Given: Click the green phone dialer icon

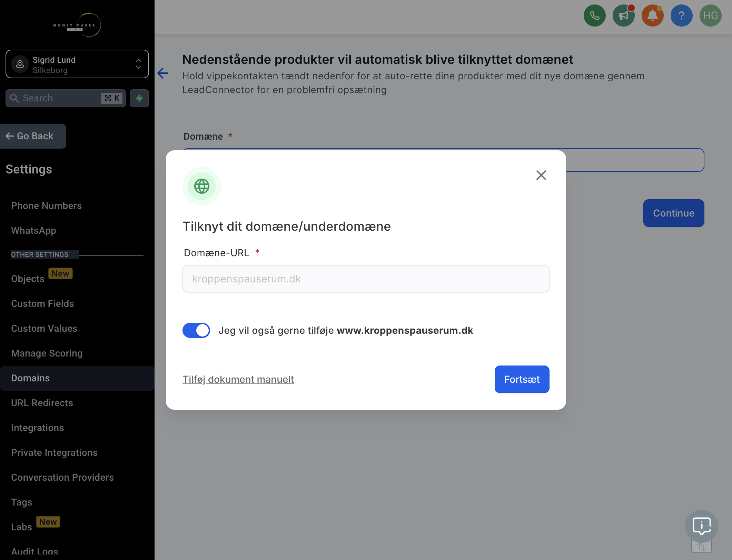Looking at the screenshot, I should click(594, 16).
